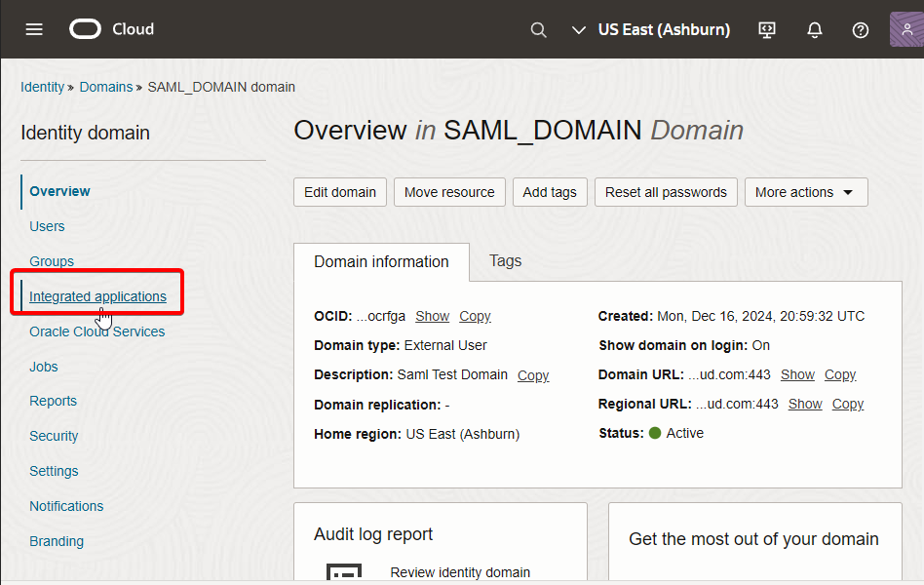Open the Cloud Shell developer tools icon
This screenshot has height=585, width=924.
pos(767,29)
